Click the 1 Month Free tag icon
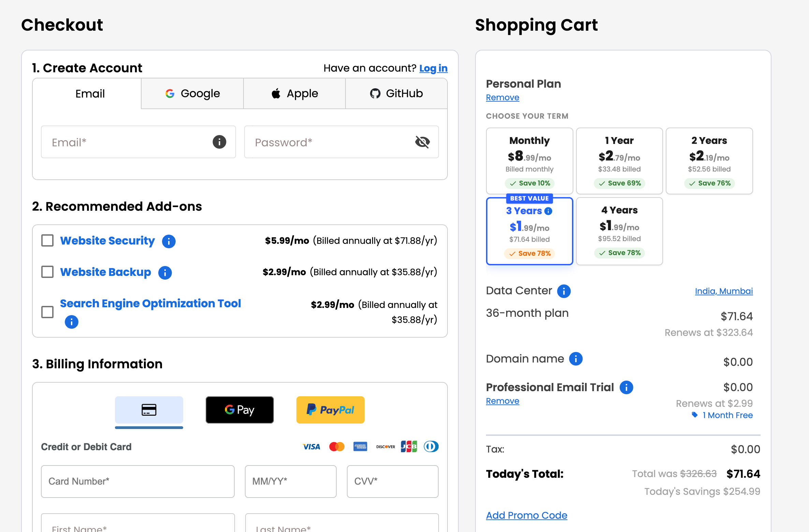Viewport: 809px width, 532px height. pos(694,415)
